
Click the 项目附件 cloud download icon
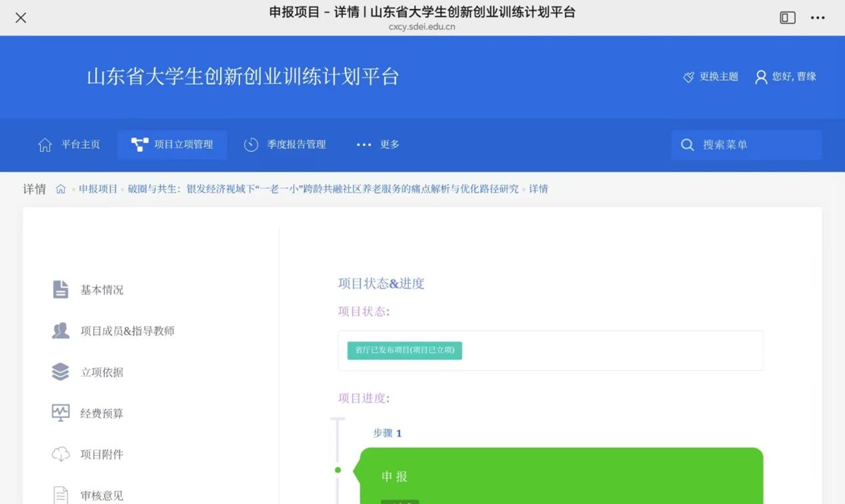61,454
